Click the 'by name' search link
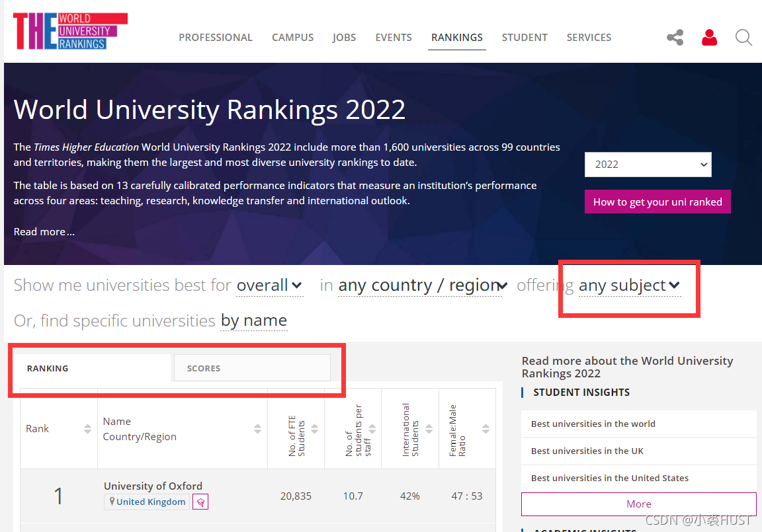The width and height of the screenshot is (762, 532). pos(254,321)
